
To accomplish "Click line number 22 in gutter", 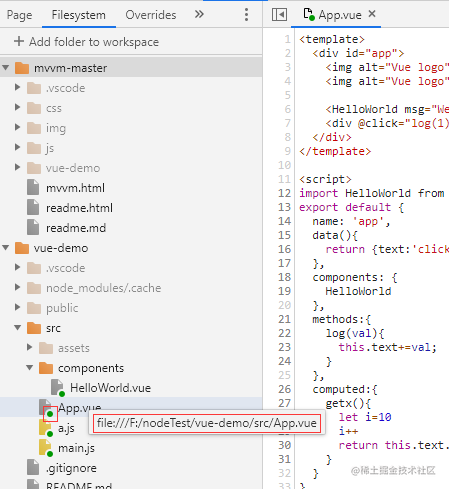I will [284, 333].
